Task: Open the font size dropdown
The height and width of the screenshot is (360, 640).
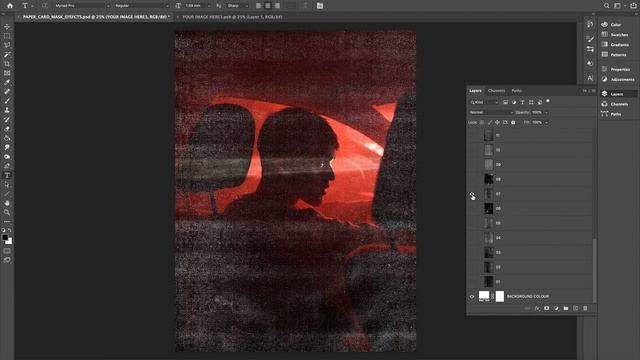Action: point(209,6)
